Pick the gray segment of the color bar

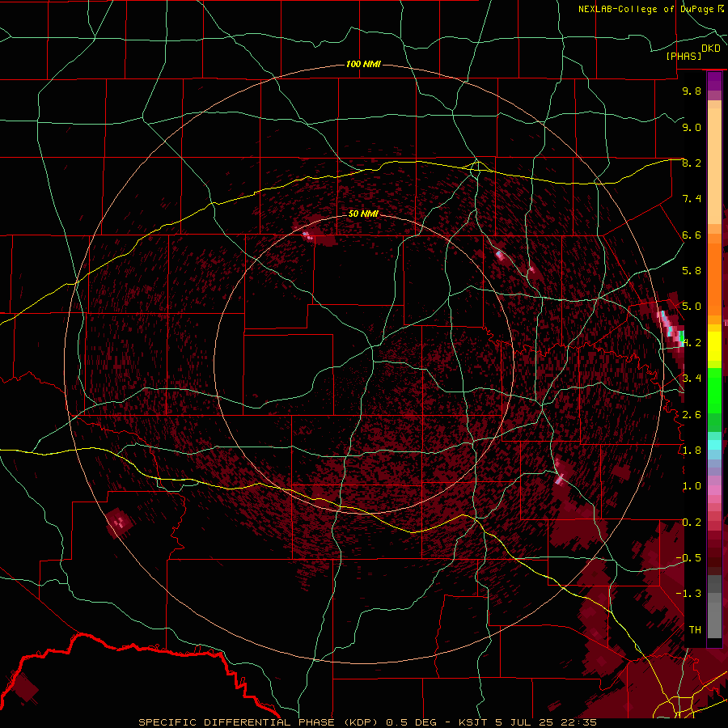click(714, 606)
